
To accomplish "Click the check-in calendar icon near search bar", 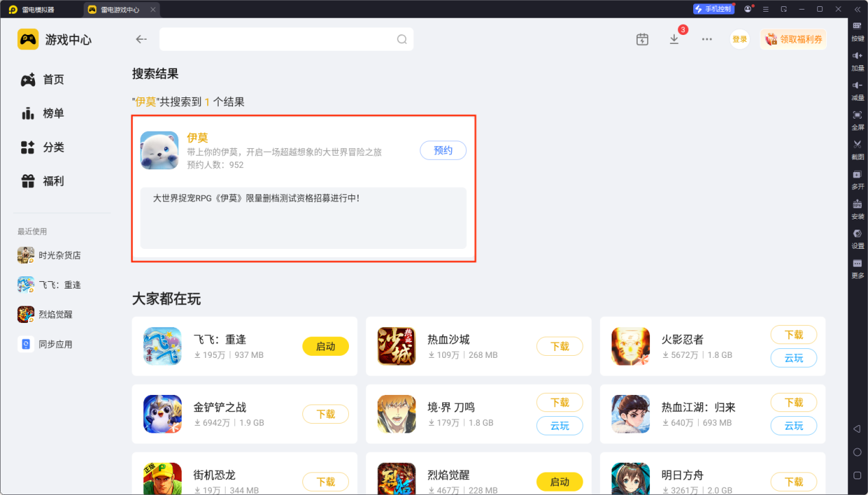I will point(642,39).
